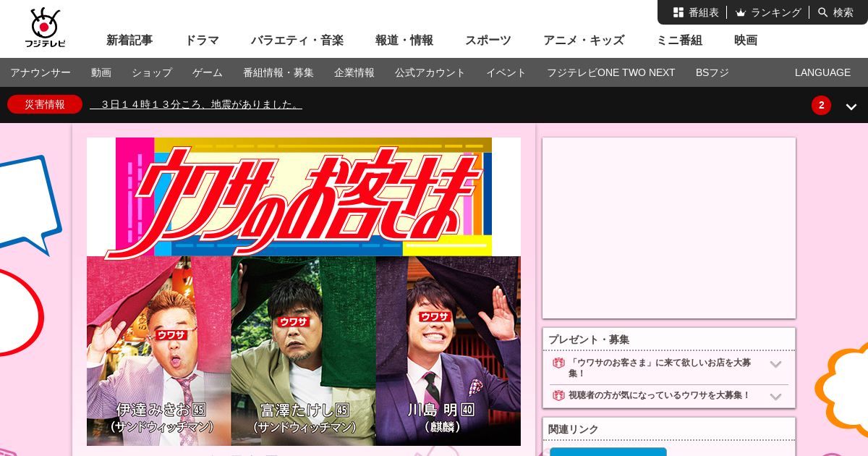Click the Fuji TV logo

pyautogui.click(x=45, y=28)
